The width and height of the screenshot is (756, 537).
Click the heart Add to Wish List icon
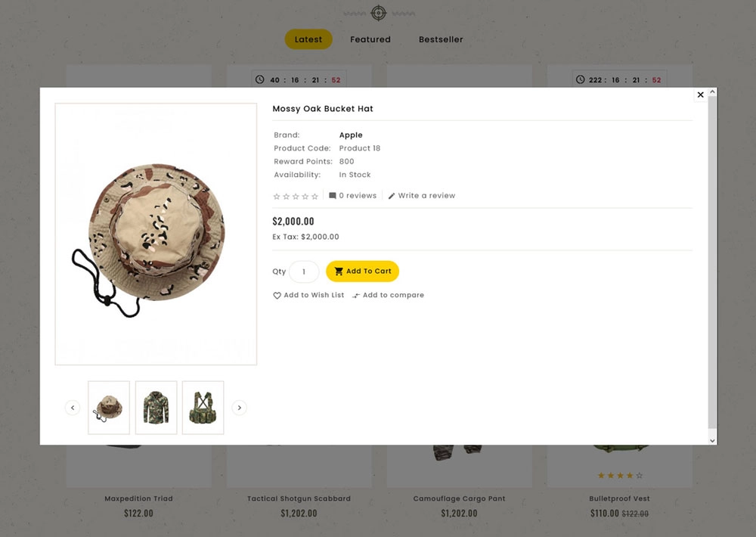277,295
